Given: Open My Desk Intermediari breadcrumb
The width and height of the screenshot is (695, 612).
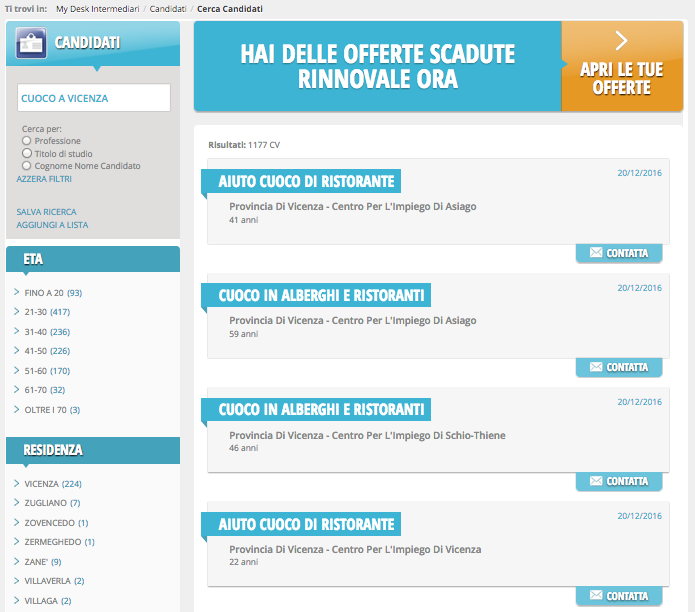Looking at the screenshot, I should [x=98, y=8].
